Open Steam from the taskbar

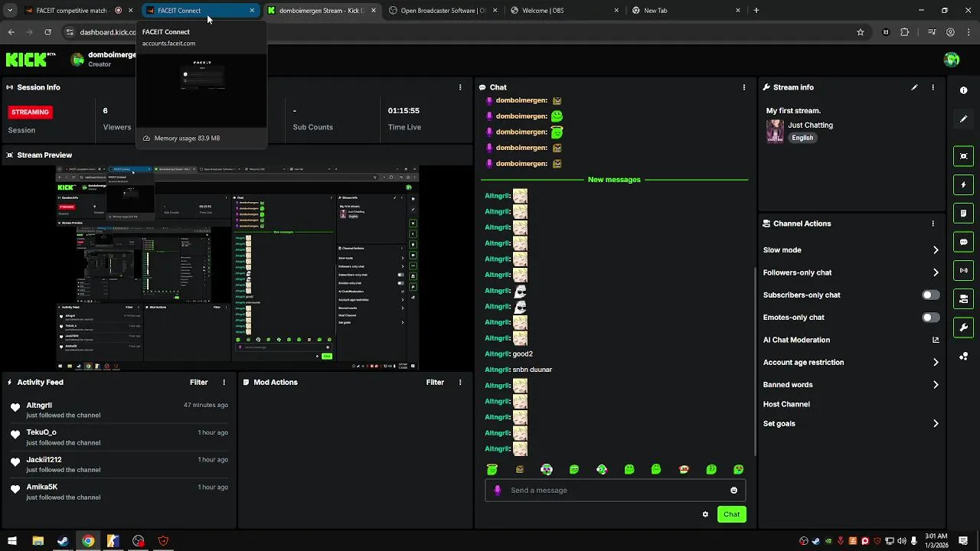[63, 541]
